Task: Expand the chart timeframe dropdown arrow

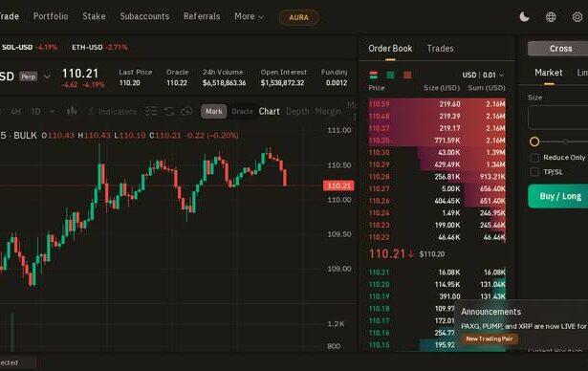Action: pos(52,112)
